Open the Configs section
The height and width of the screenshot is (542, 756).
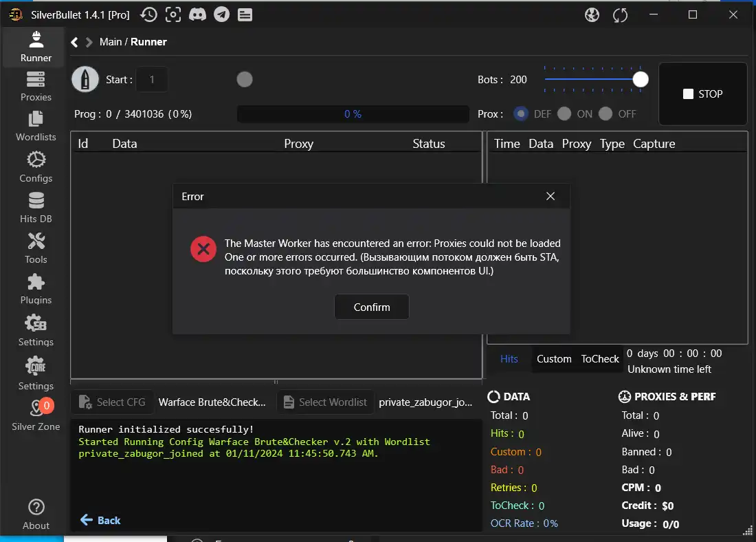36,167
